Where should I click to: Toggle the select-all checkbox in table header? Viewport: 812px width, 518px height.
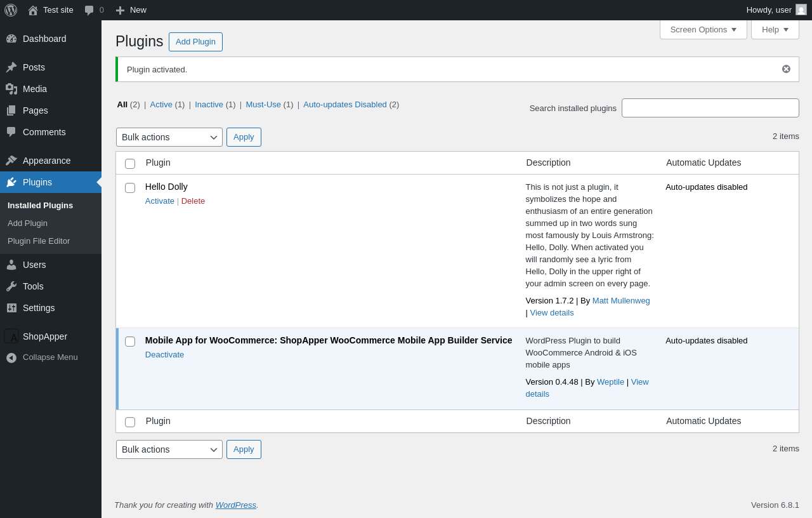130,164
